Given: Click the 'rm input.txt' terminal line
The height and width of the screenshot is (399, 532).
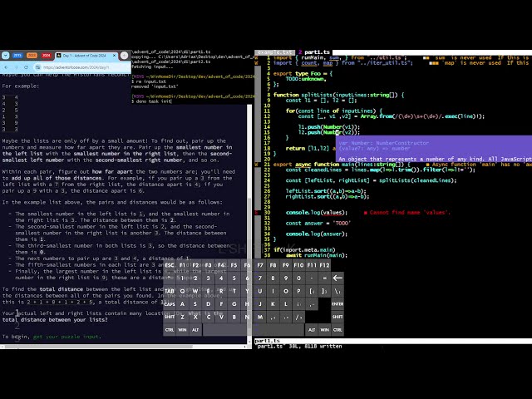Looking at the screenshot, I should coord(149,81).
